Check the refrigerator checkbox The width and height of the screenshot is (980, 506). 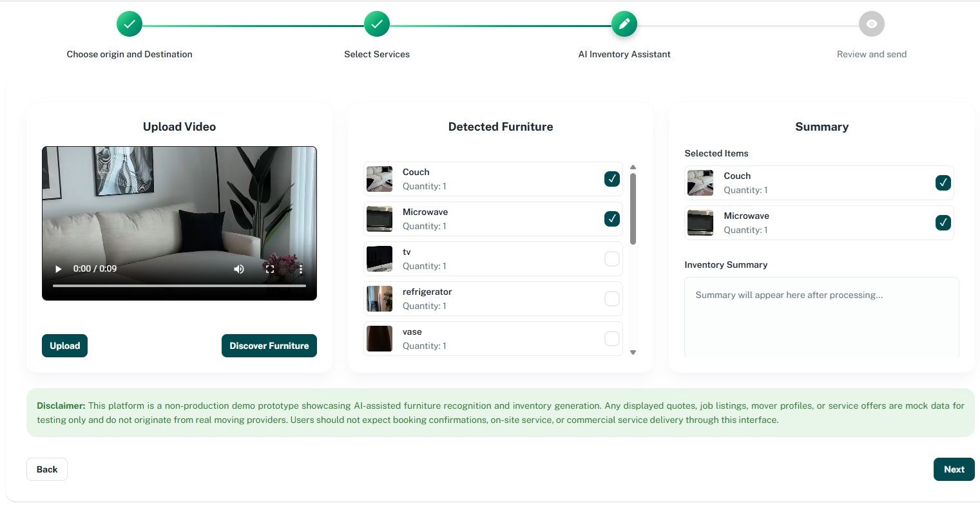coord(612,299)
